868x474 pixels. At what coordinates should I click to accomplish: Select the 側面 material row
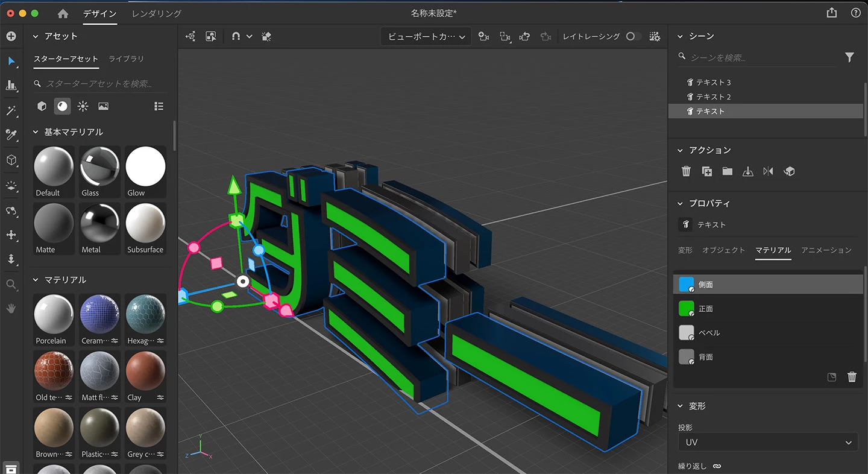click(768, 284)
